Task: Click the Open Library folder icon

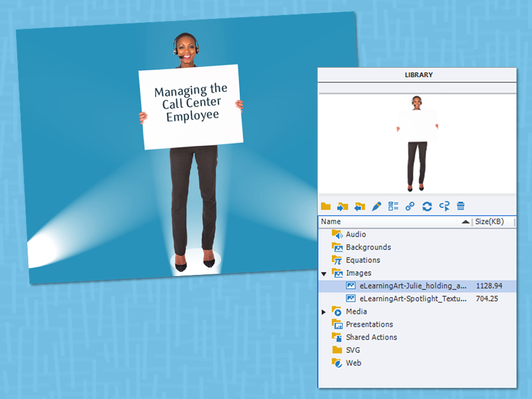Action: tap(326, 206)
